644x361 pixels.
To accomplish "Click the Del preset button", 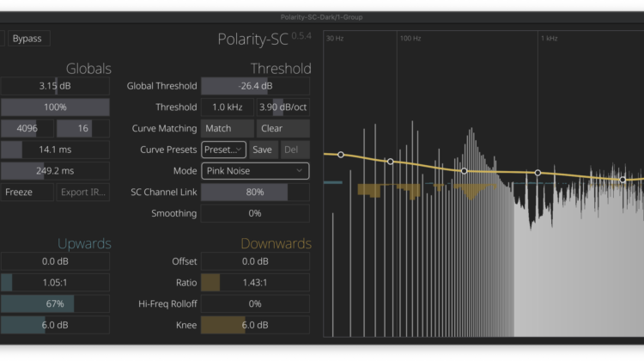I will [295, 150].
